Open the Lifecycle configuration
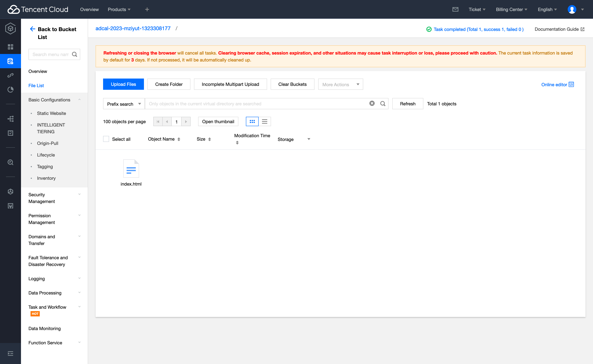593x364 pixels. [46, 155]
